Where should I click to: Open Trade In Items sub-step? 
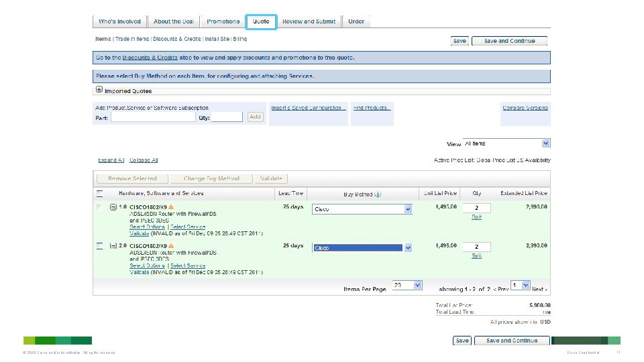(132, 39)
